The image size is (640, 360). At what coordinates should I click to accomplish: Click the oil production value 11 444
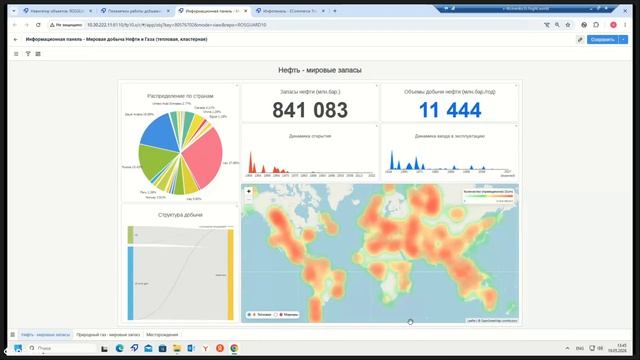point(450,110)
